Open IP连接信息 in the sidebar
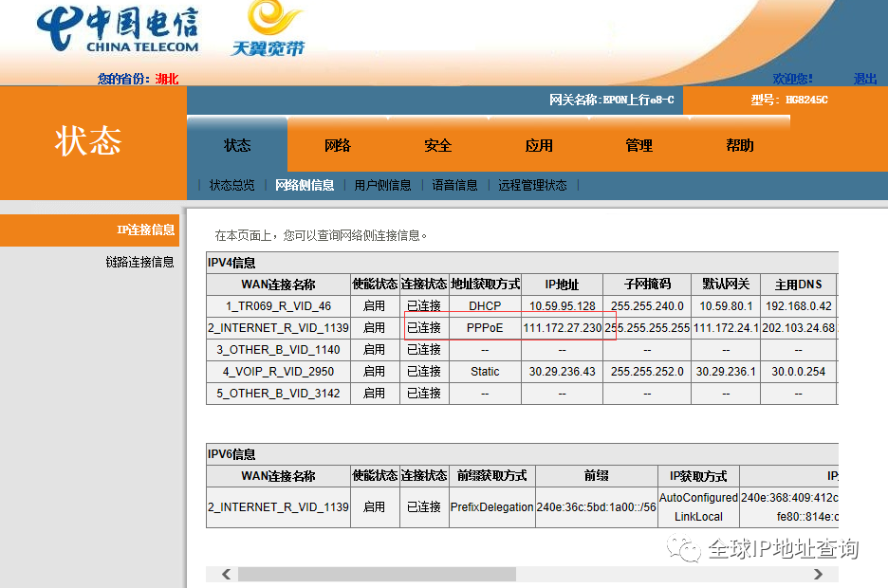The image size is (888, 588). [89, 230]
